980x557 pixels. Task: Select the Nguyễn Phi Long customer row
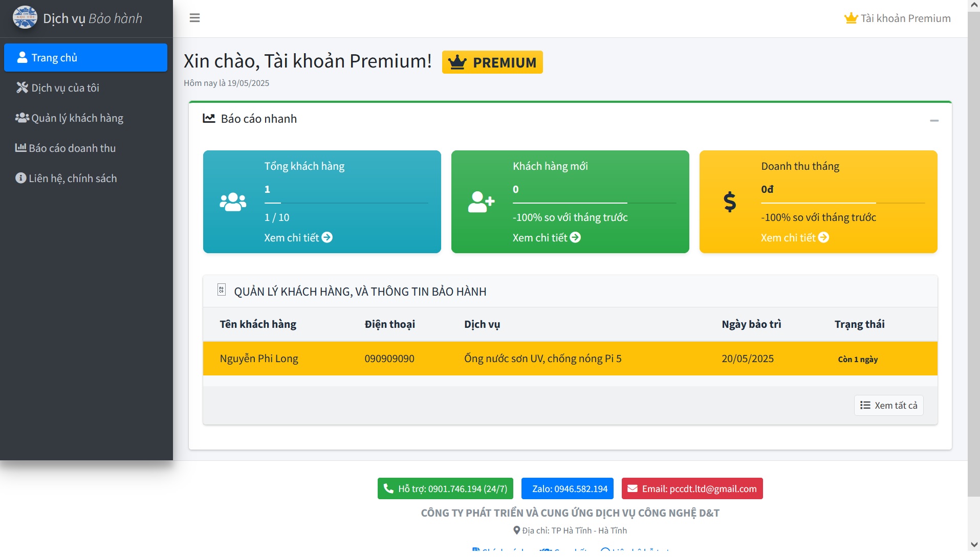570,359
